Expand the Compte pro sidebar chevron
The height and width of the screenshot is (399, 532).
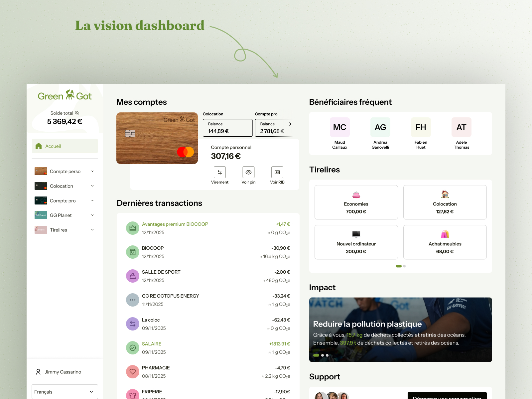coord(92,200)
